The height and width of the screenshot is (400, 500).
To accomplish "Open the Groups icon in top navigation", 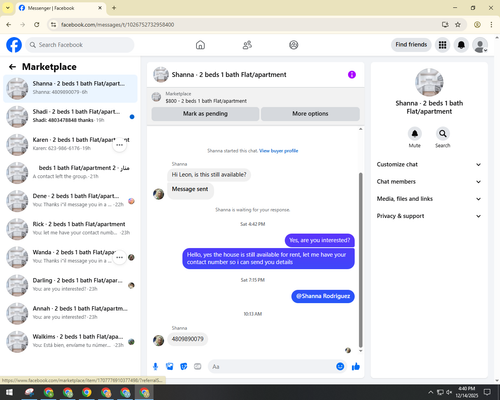I will pos(294,45).
